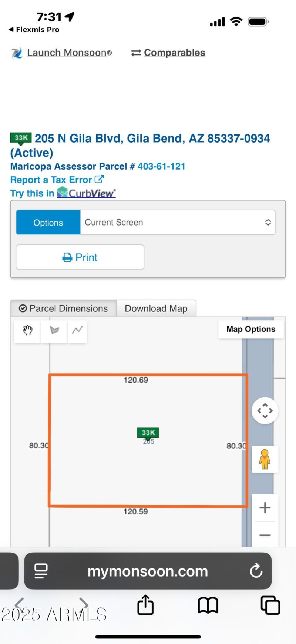Tap the Safari share icon
Viewport: 296px width, 644px height.
(x=145, y=605)
